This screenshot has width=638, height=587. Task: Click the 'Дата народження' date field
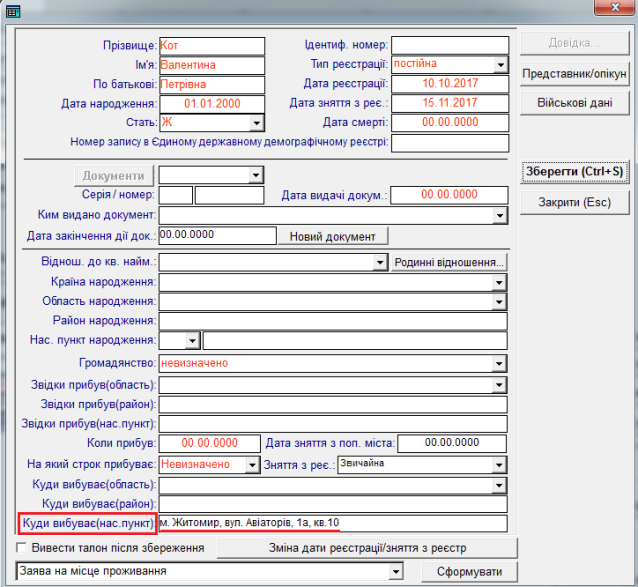(211, 103)
